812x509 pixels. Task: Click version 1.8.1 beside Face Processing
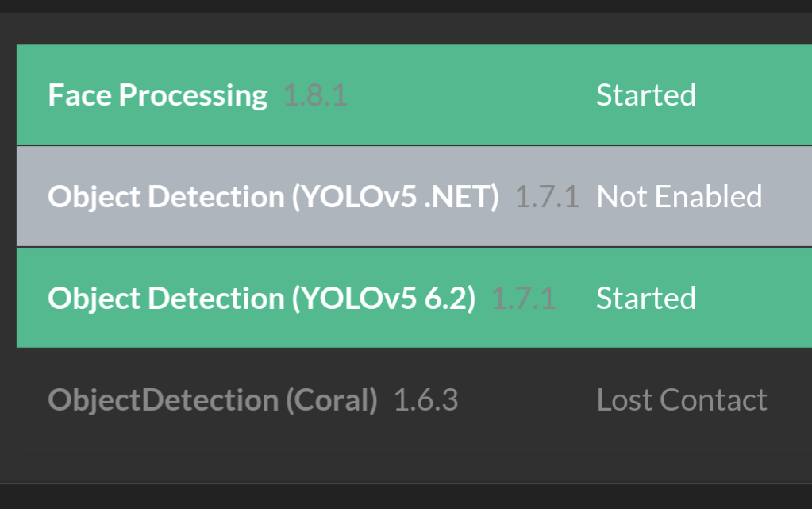pos(315,94)
